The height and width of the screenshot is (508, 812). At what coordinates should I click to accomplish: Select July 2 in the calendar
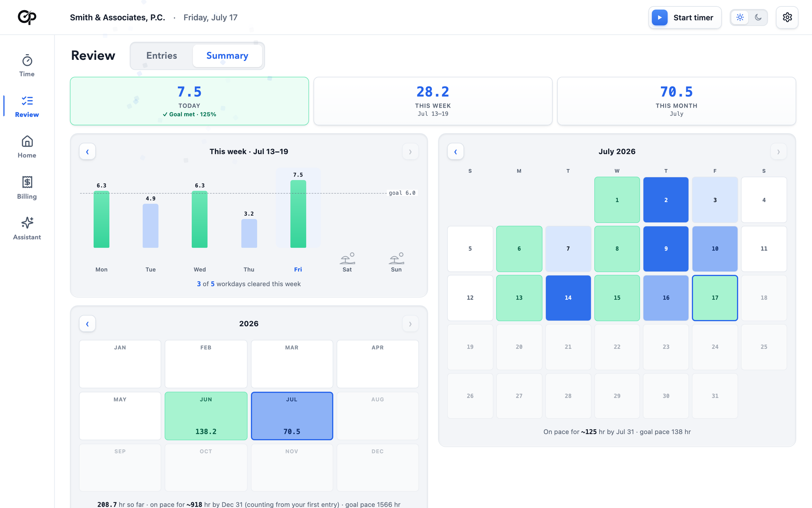(666, 200)
